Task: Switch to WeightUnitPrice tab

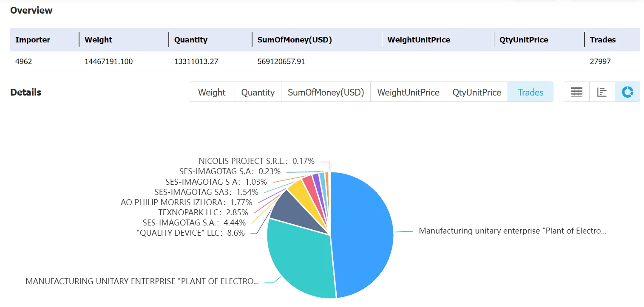Action: coord(408,92)
